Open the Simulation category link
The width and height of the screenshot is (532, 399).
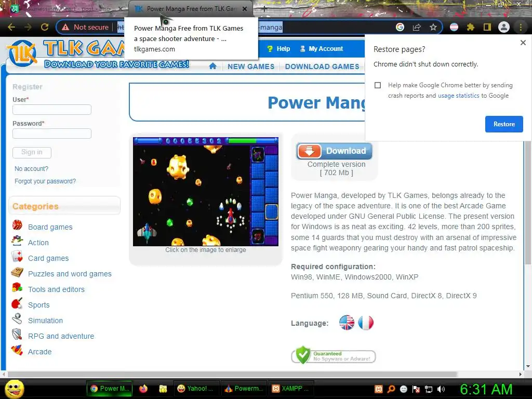click(45, 321)
